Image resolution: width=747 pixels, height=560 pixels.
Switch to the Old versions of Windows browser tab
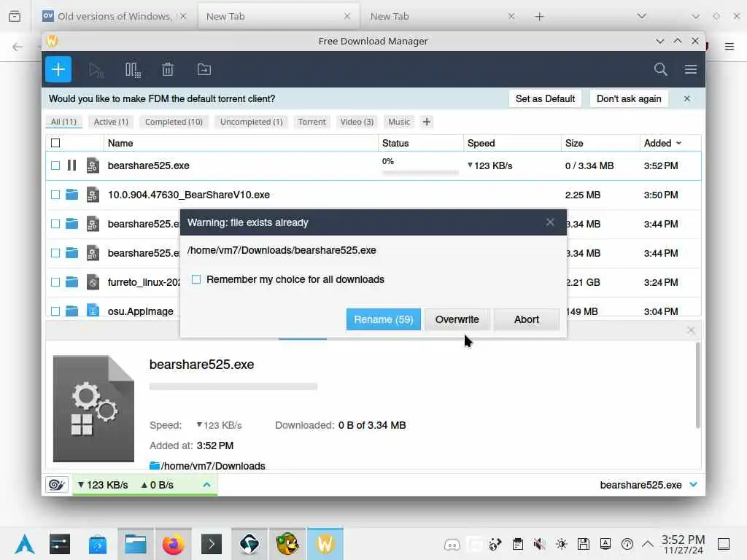pos(115,16)
